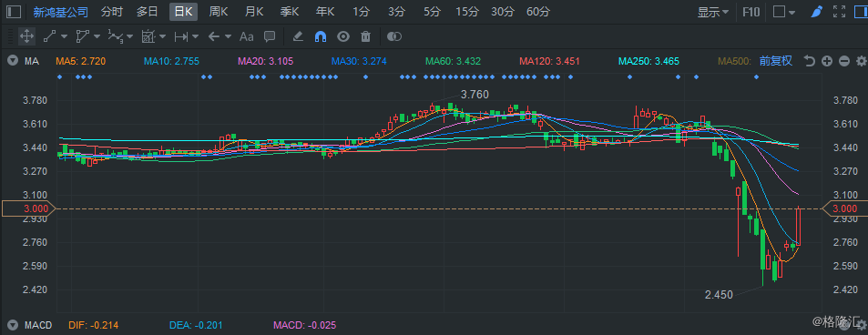Collapse the MA indicator panel arrow
The height and width of the screenshot is (335, 868).
pos(12,61)
